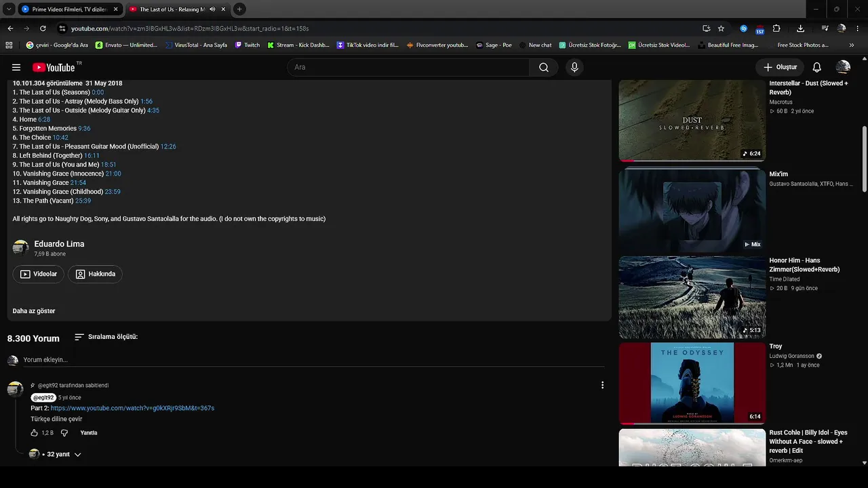The height and width of the screenshot is (488, 868).
Task: Focus the YouTube search field Ara
Action: click(x=408, y=67)
